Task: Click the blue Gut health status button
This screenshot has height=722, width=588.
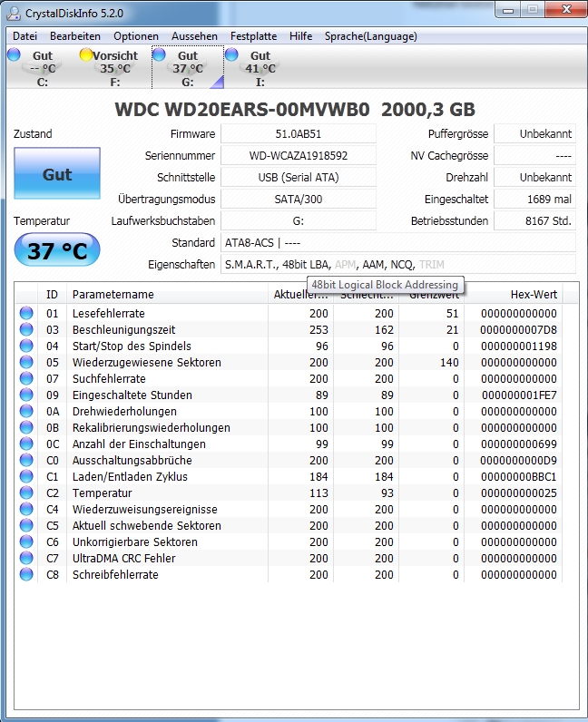Action: 57,173
